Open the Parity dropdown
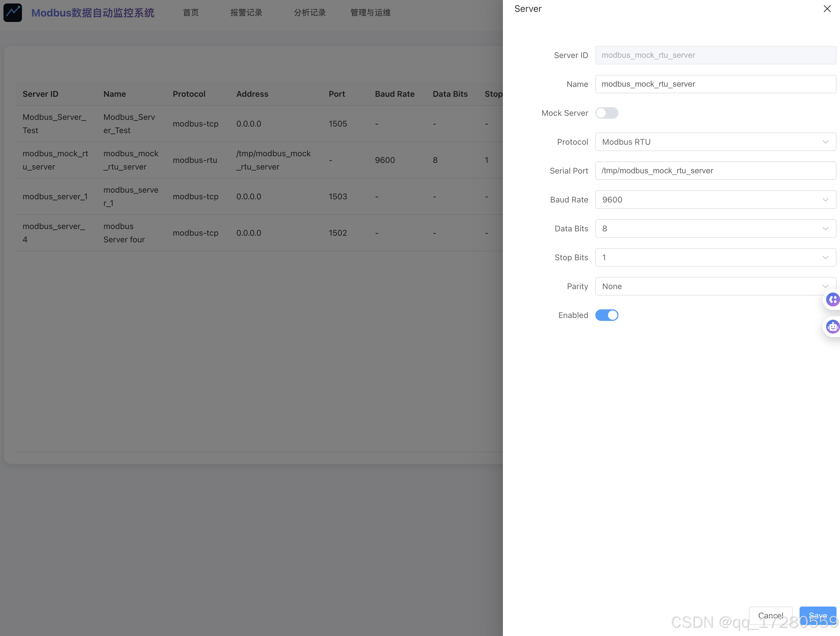This screenshot has height=636, width=840. click(715, 286)
